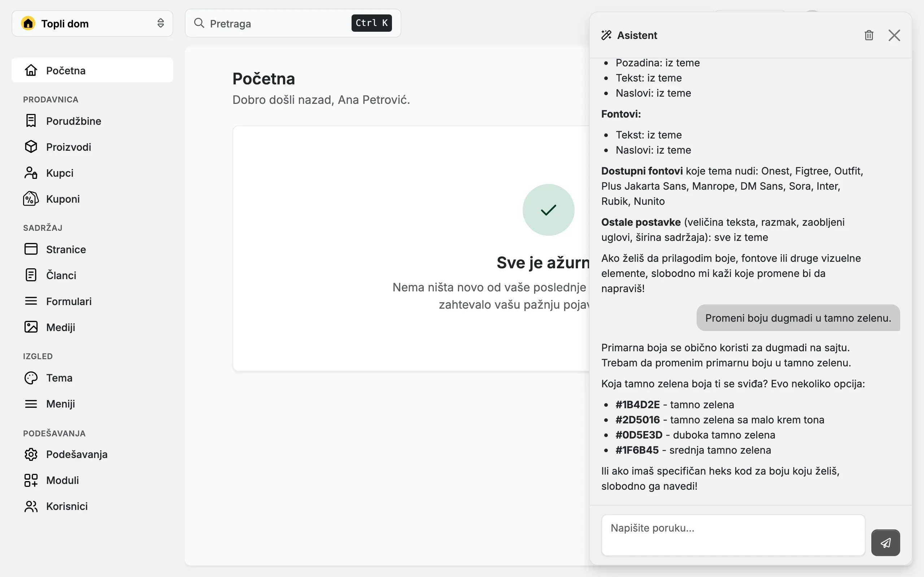
Task: Click the Ctrl K shortcut badge
Action: (x=371, y=23)
